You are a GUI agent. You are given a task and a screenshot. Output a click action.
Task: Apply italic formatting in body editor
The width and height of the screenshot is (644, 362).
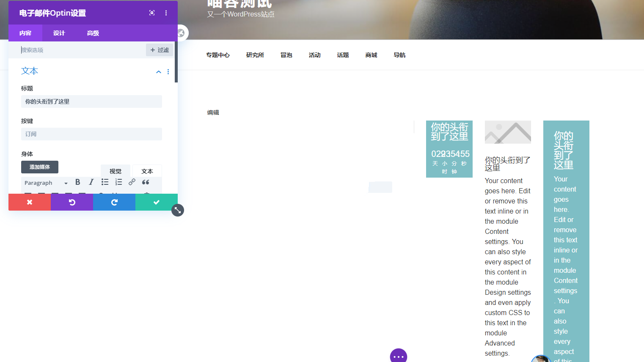pyautogui.click(x=91, y=182)
